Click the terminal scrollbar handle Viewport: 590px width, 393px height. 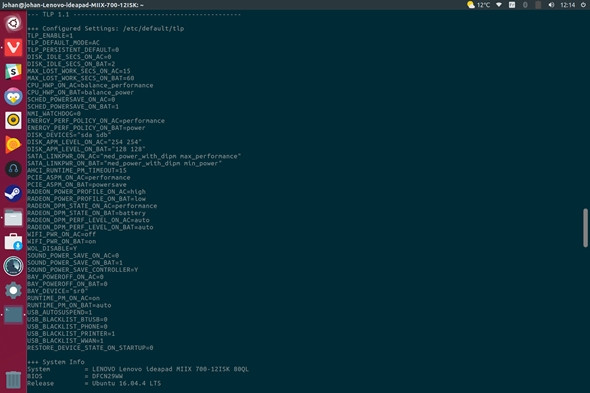[x=585, y=228]
